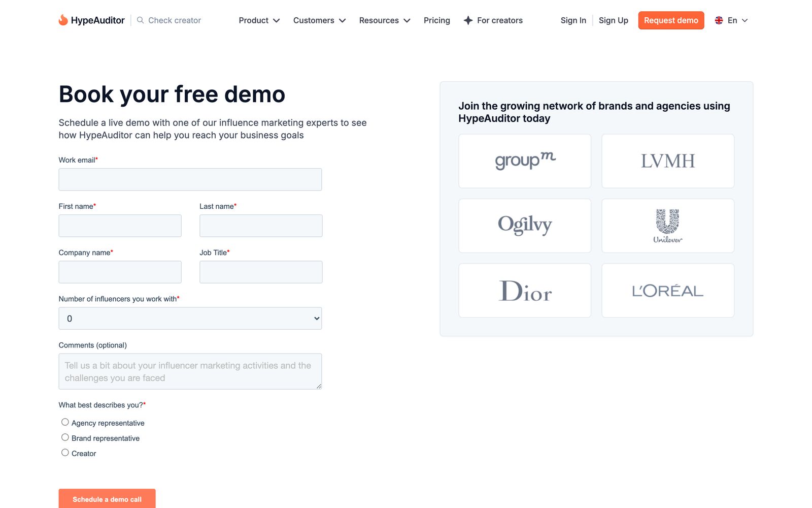Click the Unilever logo card
The height and width of the screenshot is (508, 812).
(668, 226)
